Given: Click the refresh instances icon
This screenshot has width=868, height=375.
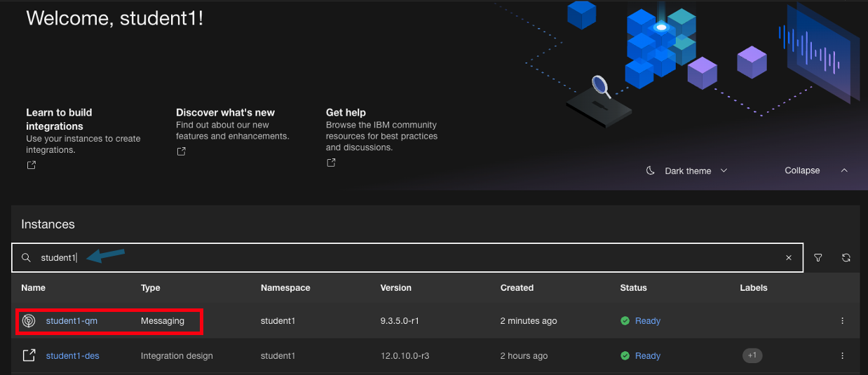Looking at the screenshot, I should coord(846,258).
